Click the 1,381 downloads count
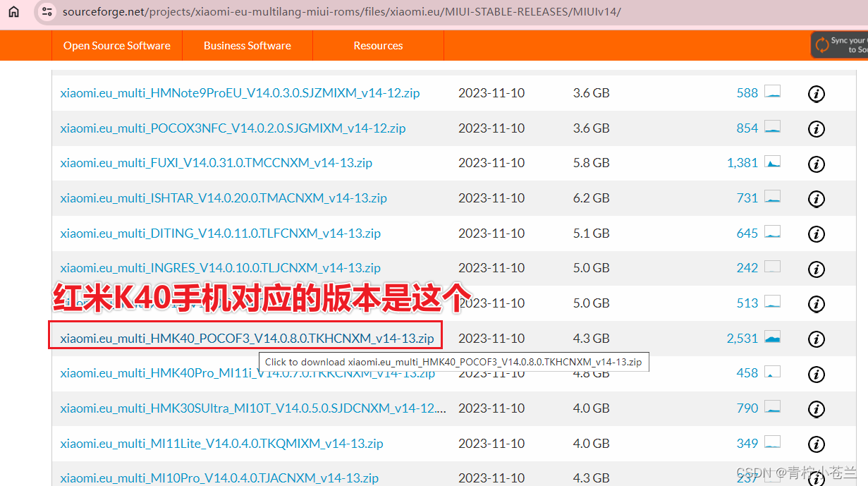Screen dimensions: 868x486 tap(742, 163)
